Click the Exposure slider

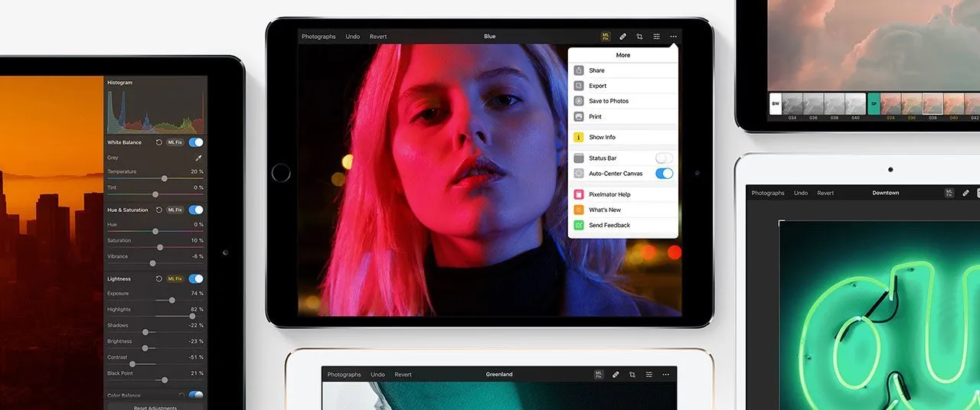pyautogui.click(x=155, y=300)
